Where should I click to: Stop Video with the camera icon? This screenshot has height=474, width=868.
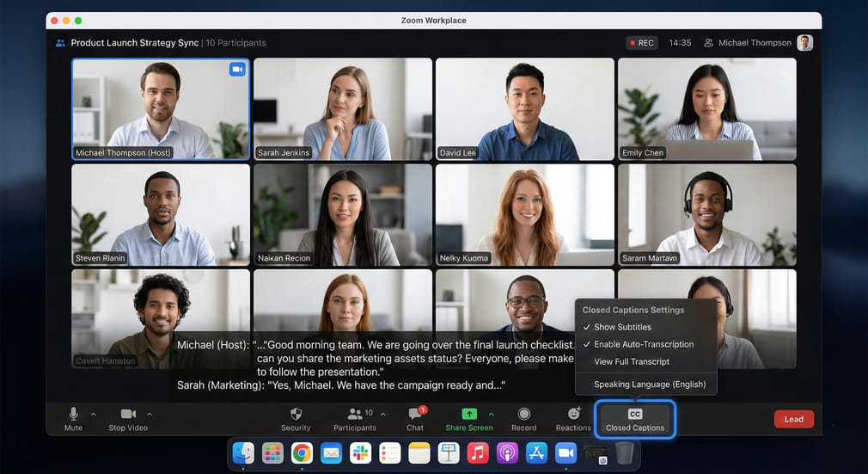128,414
